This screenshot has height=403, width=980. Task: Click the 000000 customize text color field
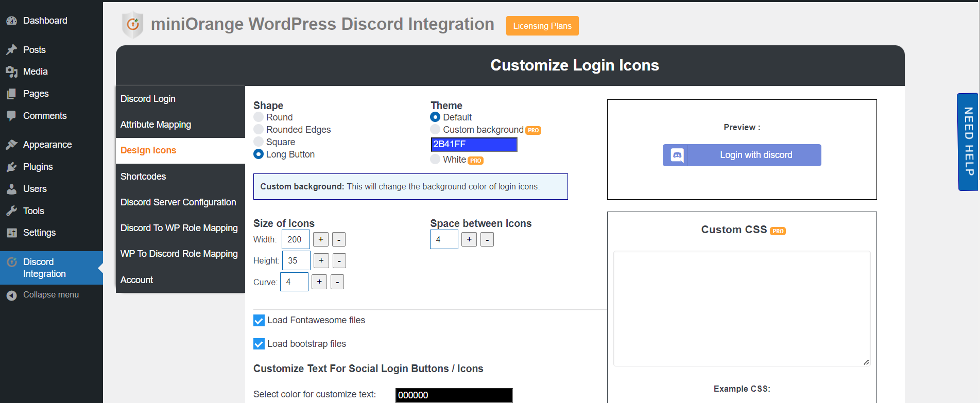[x=454, y=395]
